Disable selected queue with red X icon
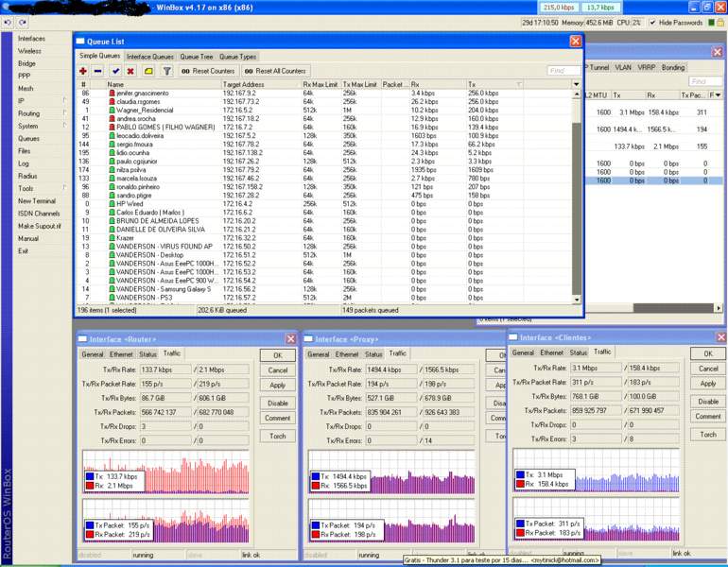 (x=131, y=71)
